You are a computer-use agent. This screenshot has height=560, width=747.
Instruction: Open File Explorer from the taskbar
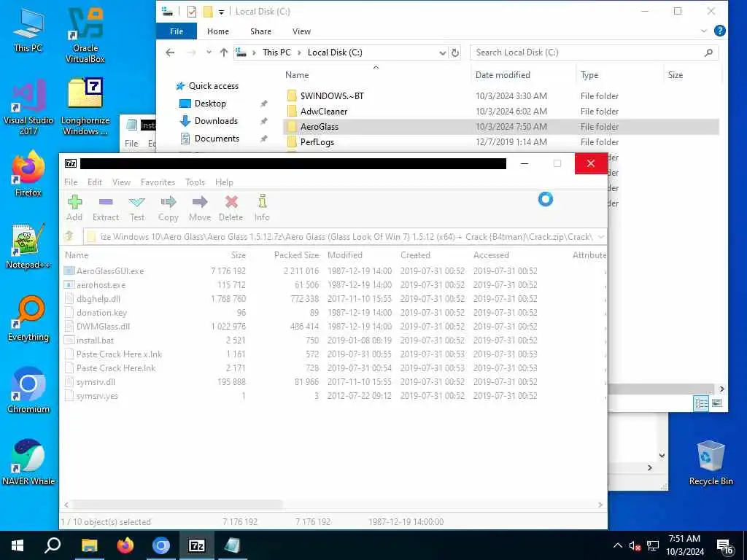pos(89,545)
